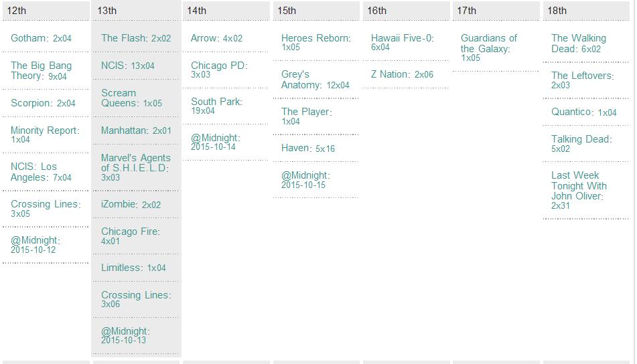Click the 12th day header
Viewport: 637px width, 364px height.
click(x=46, y=11)
